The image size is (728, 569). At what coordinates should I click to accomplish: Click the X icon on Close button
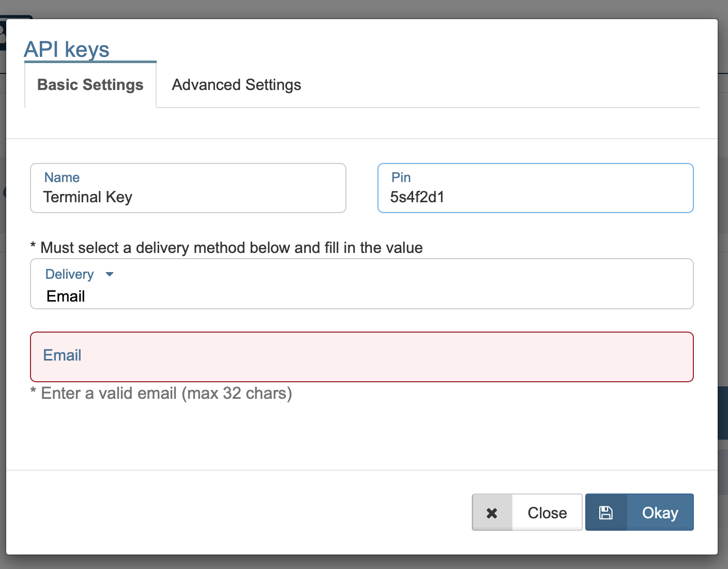pyautogui.click(x=492, y=513)
